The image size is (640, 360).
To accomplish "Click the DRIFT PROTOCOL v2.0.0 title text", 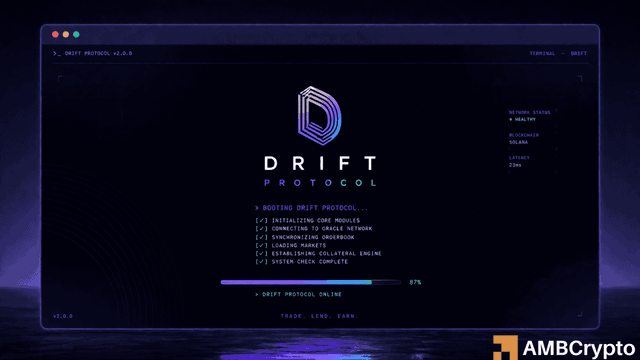I will pyautogui.click(x=98, y=53).
